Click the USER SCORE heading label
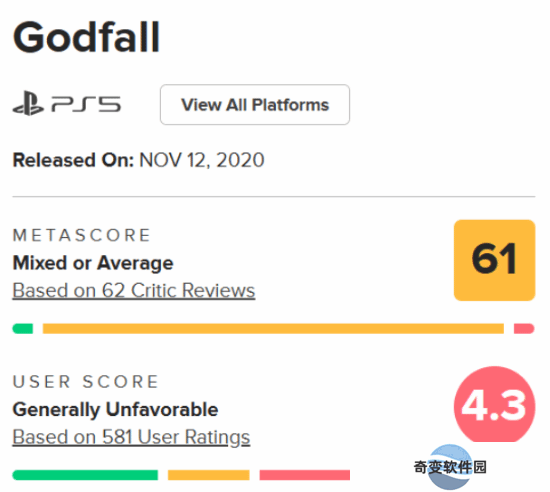Screen dimensions: 550x492 tap(86, 382)
